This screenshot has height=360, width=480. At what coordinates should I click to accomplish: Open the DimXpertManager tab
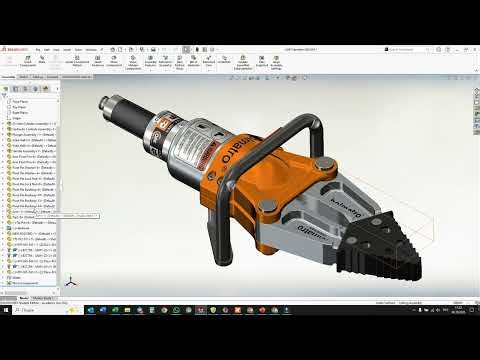pyautogui.click(x=35, y=89)
